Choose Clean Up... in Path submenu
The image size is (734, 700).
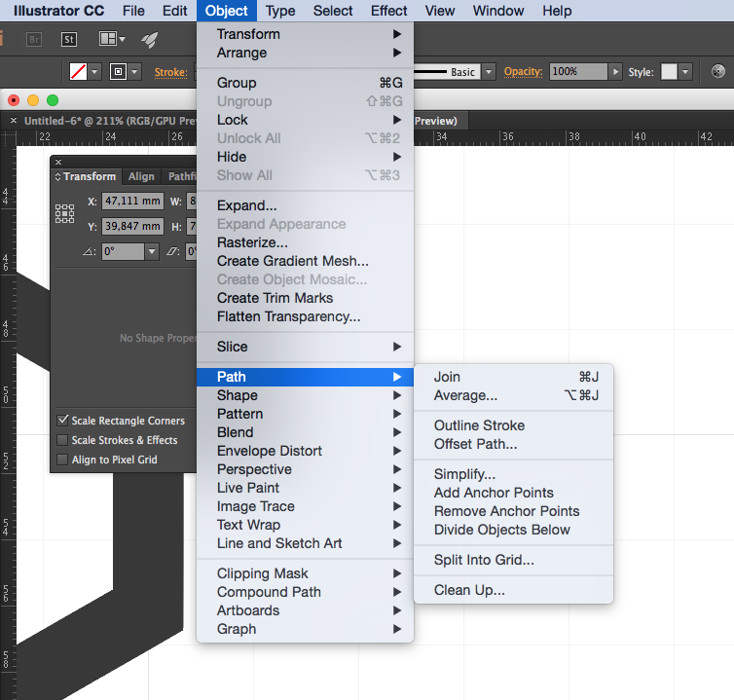514,590
